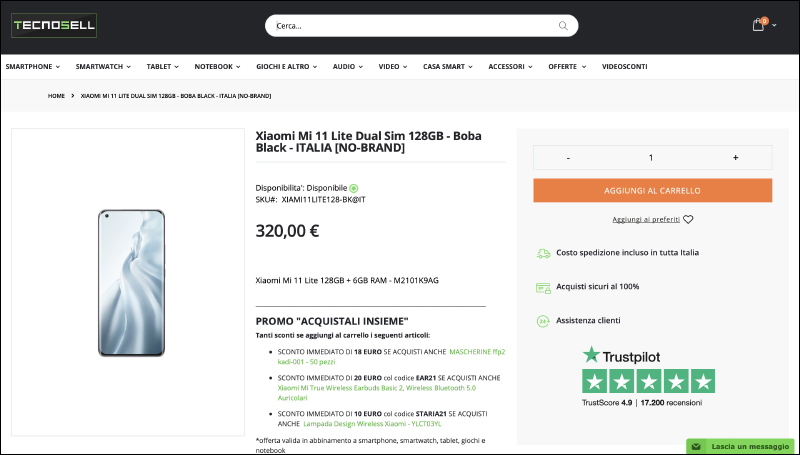Open the Mascherine ffp2 kadi-001 link

(391, 357)
